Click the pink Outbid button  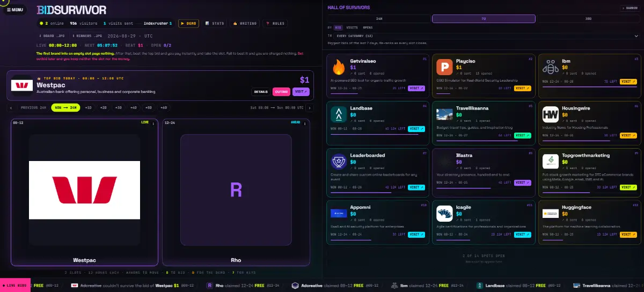point(281,92)
